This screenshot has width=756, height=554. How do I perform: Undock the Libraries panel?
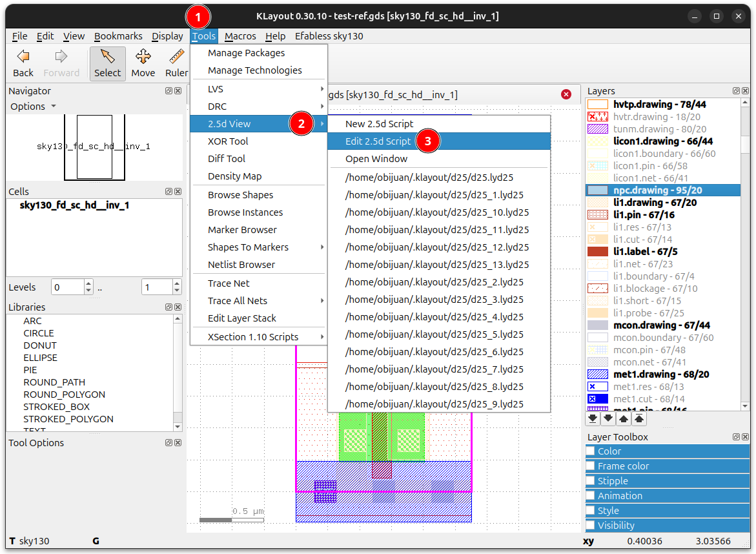(x=169, y=307)
